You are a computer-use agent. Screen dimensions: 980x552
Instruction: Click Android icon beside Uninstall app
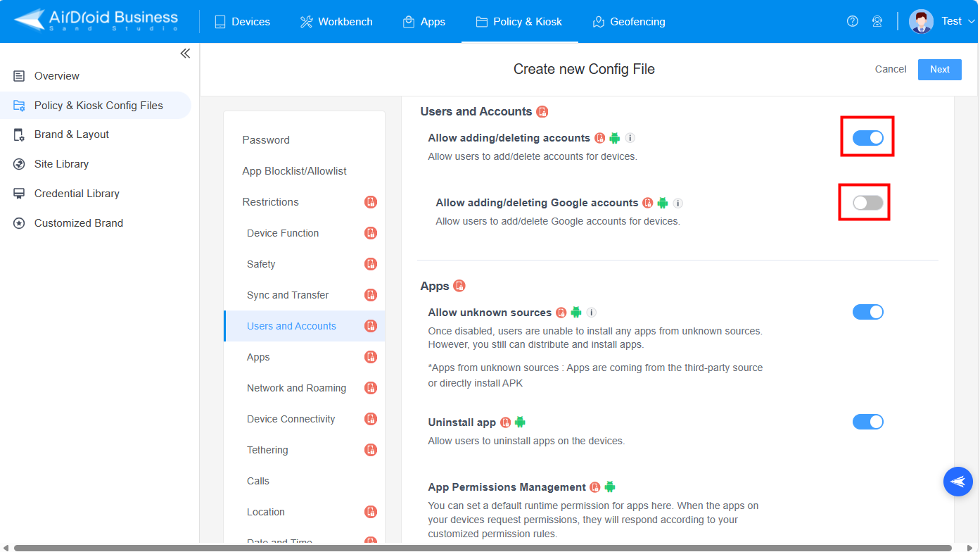pos(520,422)
